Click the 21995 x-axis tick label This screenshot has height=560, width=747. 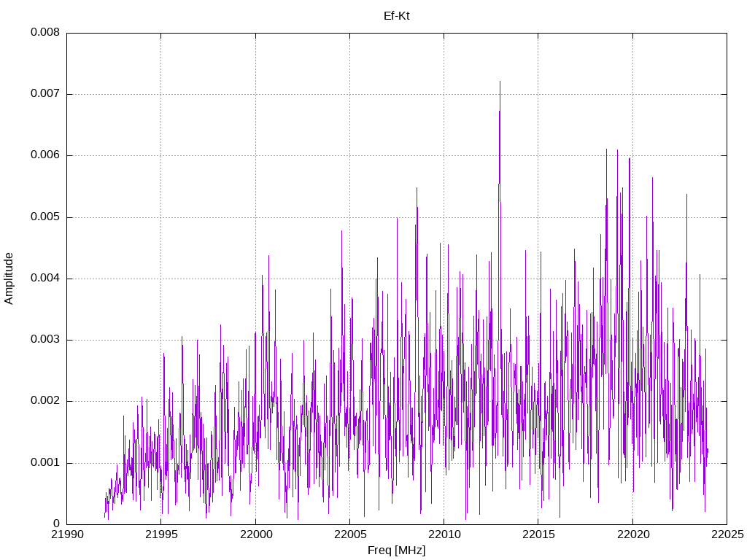[x=161, y=534]
